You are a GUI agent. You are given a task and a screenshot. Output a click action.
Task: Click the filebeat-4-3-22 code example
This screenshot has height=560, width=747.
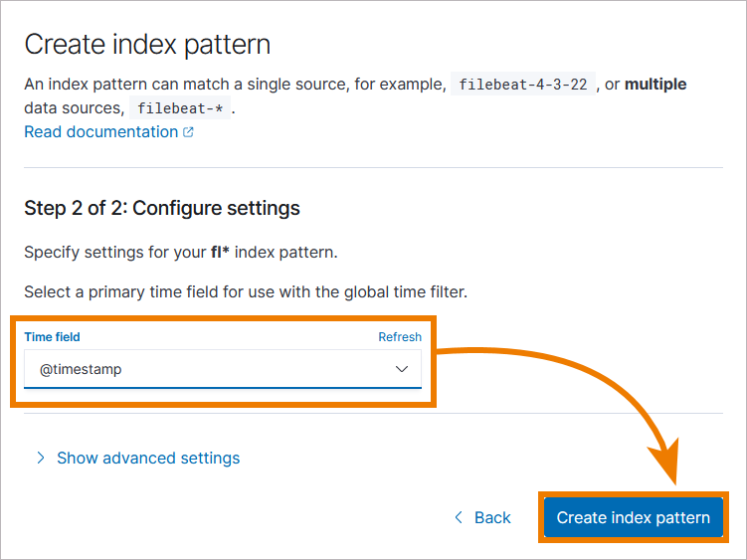[x=524, y=84]
